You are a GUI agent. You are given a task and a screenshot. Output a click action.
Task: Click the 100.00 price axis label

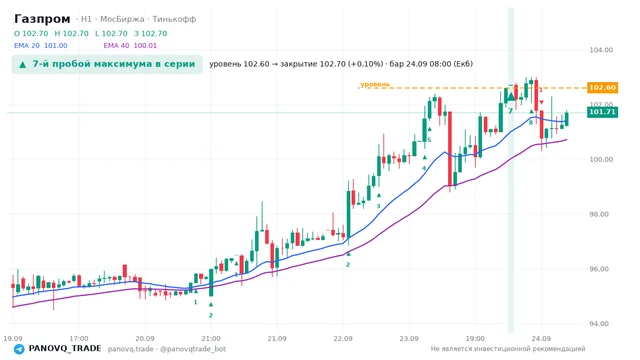coord(601,160)
